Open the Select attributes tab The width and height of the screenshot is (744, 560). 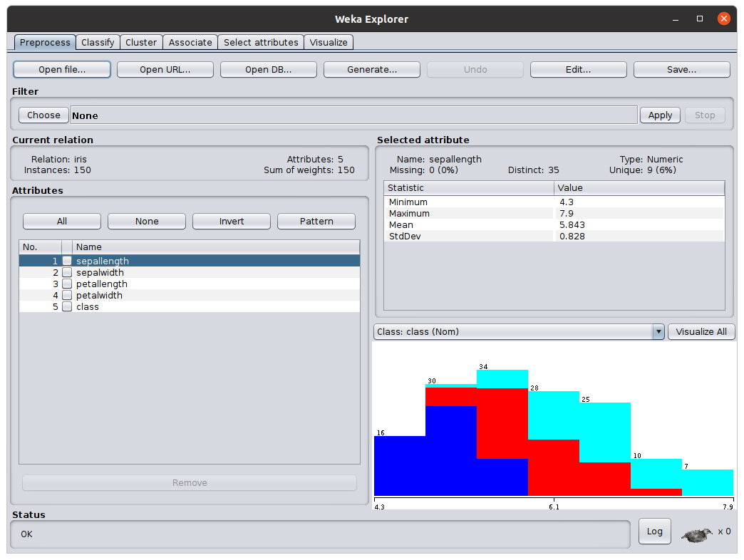(261, 42)
